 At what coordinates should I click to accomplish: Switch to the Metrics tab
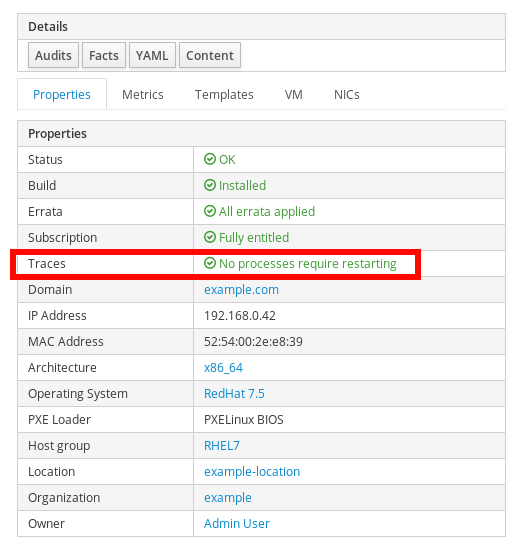click(x=143, y=94)
